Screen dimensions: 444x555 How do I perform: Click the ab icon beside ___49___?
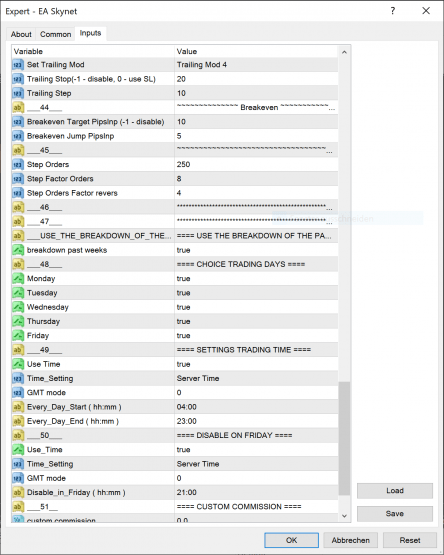[x=18, y=350]
